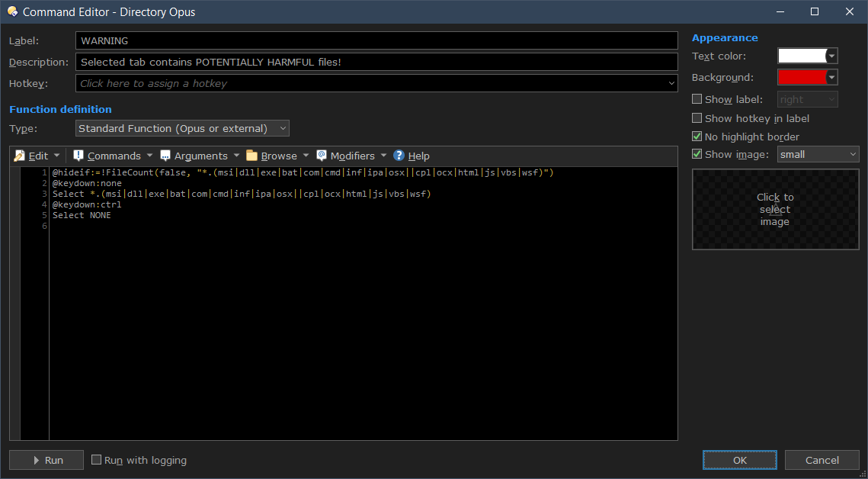Click the Browse folder icon
This screenshot has width=868, height=479.
click(x=252, y=156)
